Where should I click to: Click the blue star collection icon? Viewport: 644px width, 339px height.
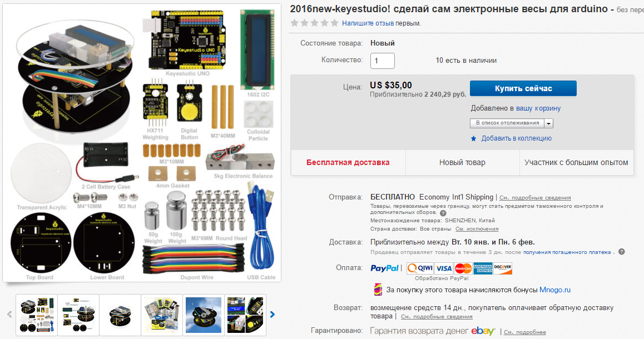[474, 139]
